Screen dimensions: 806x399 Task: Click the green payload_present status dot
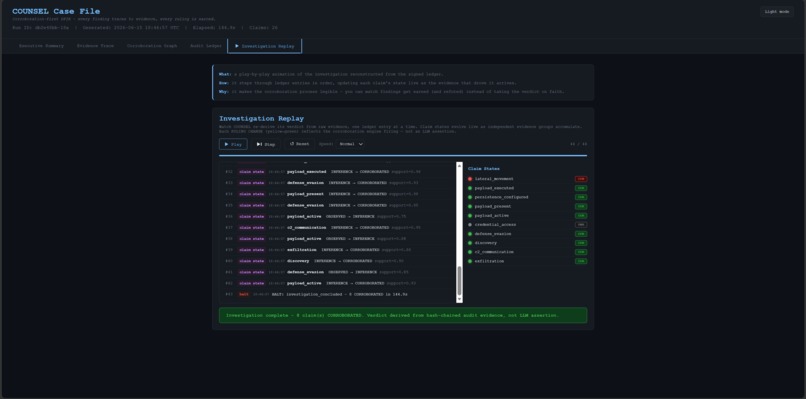pos(470,206)
